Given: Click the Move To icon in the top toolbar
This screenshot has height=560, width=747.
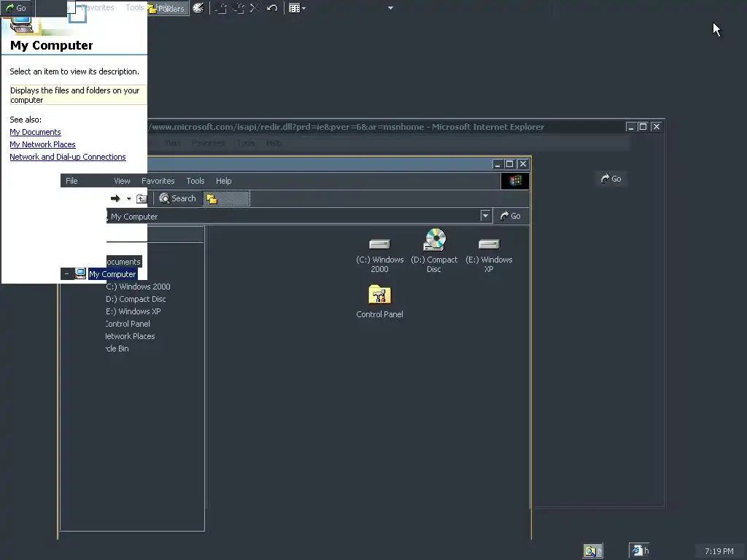Looking at the screenshot, I should pos(220,8).
